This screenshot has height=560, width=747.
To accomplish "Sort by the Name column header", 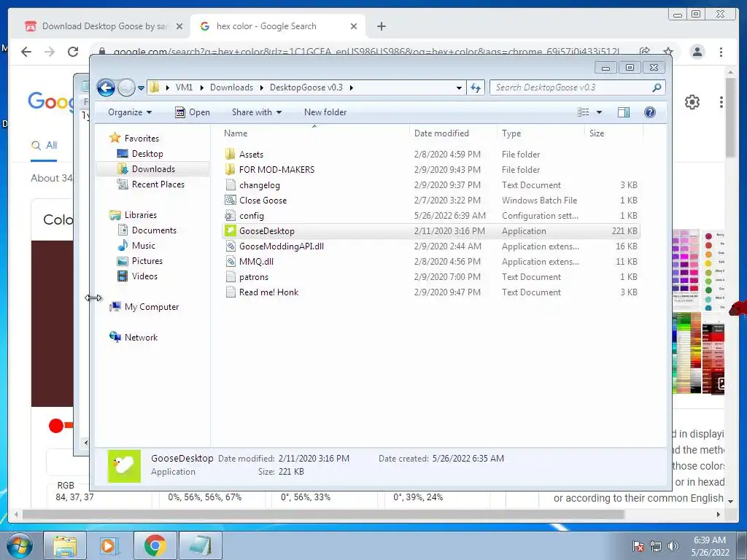I will point(314,133).
